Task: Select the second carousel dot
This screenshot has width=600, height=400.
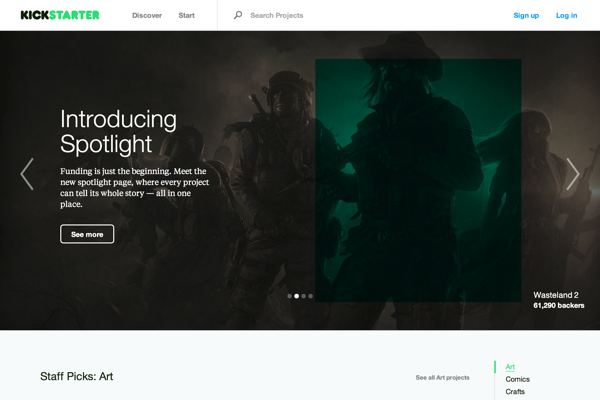Action: point(297,296)
